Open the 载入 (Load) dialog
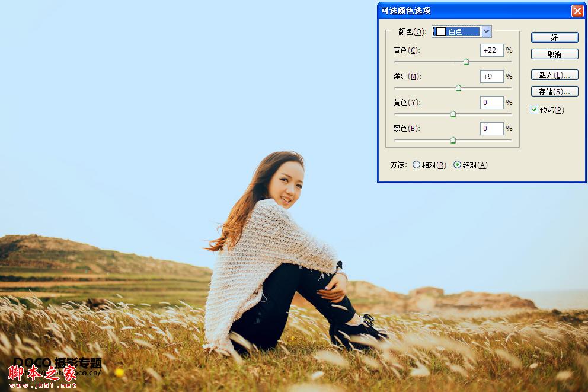588x392 pixels. point(554,74)
